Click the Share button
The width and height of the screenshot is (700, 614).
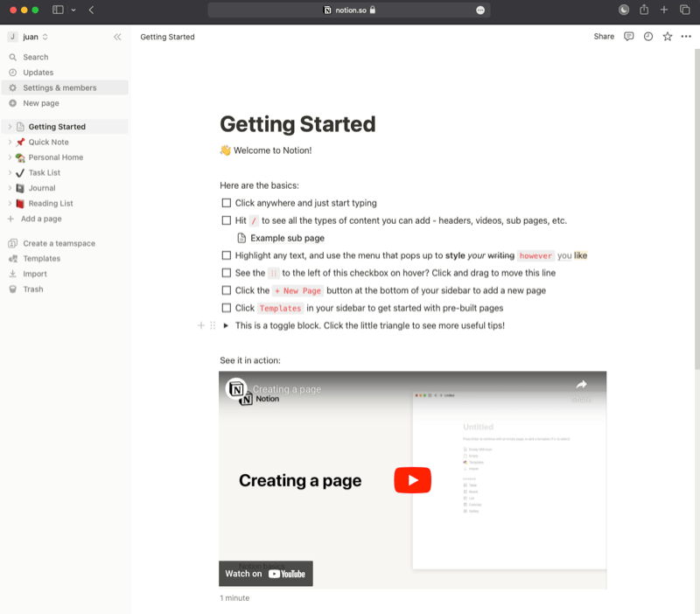coord(604,37)
